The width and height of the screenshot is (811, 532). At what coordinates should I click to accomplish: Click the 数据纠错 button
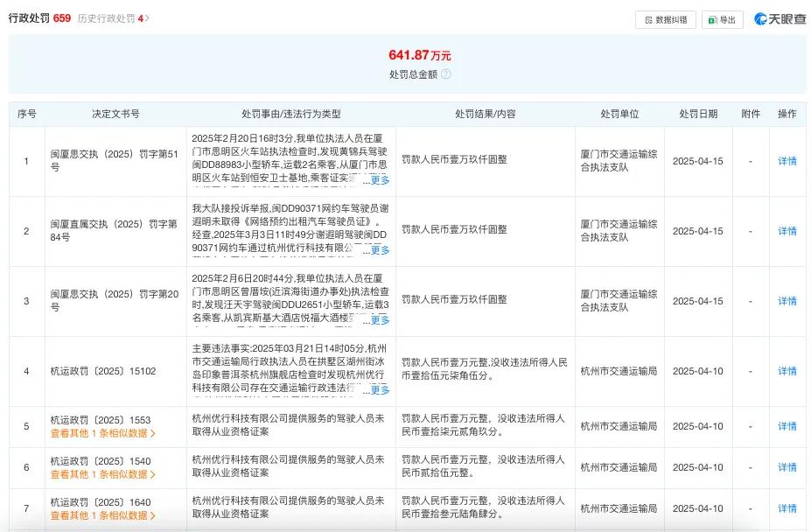coord(666,19)
